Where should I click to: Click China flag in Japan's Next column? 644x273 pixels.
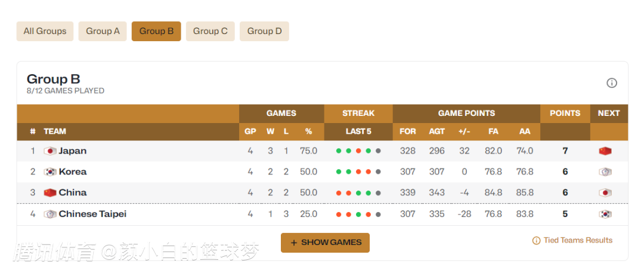[x=605, y=151]
